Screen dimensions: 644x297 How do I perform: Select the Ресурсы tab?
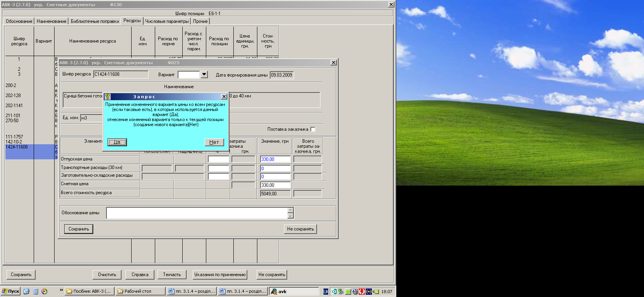tap(132, 21)
